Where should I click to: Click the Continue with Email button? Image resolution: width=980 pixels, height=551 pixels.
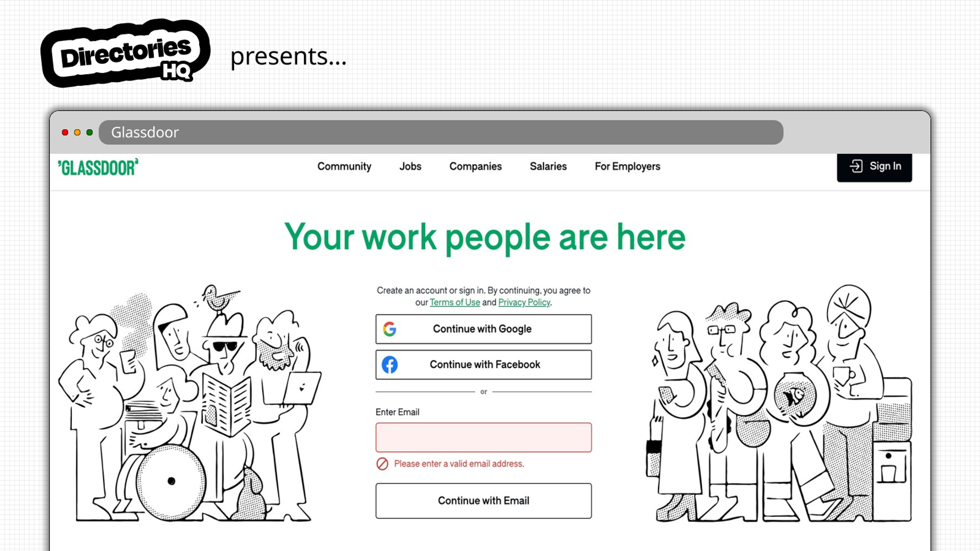click(x=483, y=500)
